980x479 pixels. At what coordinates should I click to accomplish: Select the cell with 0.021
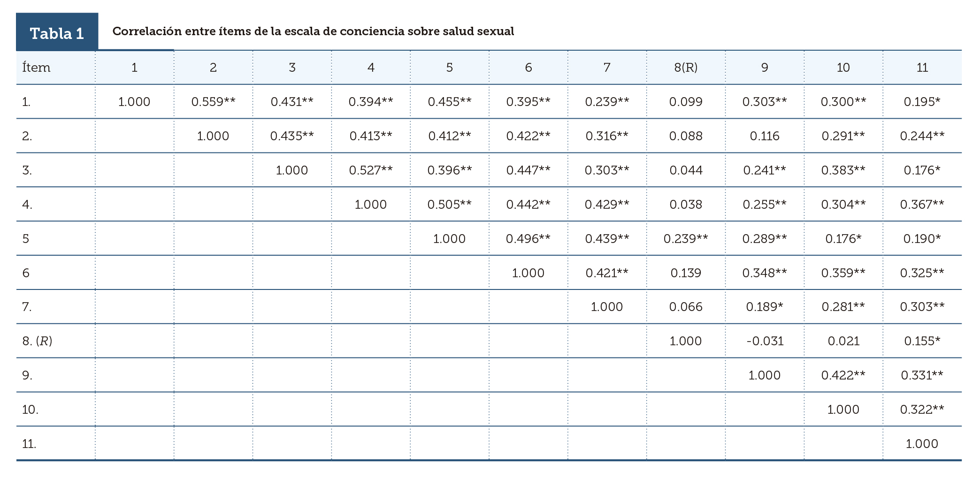[843, 341]
